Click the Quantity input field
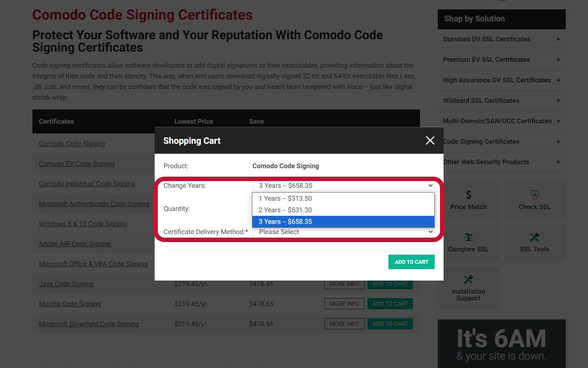The width and height of the screenshot is (588, 368). click(x=343, y=210)
